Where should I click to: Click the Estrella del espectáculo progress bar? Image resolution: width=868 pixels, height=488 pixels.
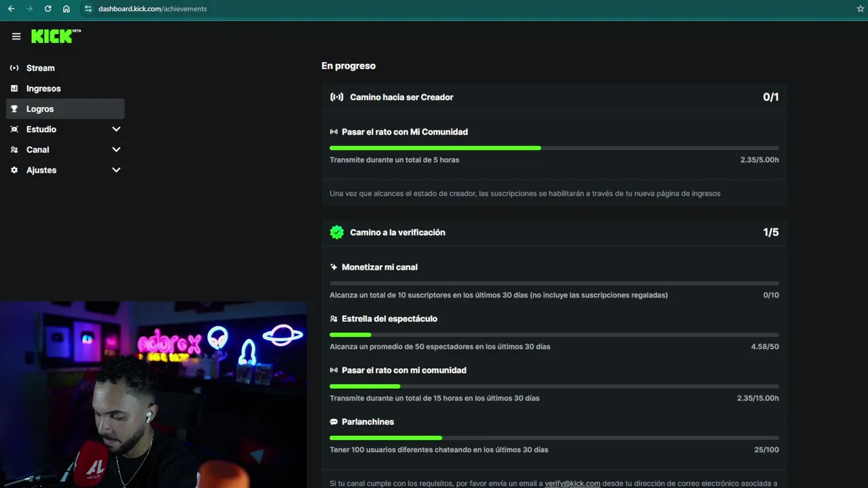554,335
